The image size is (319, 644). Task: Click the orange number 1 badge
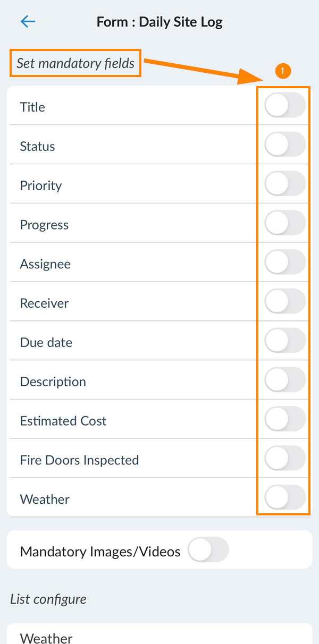(x=283, y=71)
